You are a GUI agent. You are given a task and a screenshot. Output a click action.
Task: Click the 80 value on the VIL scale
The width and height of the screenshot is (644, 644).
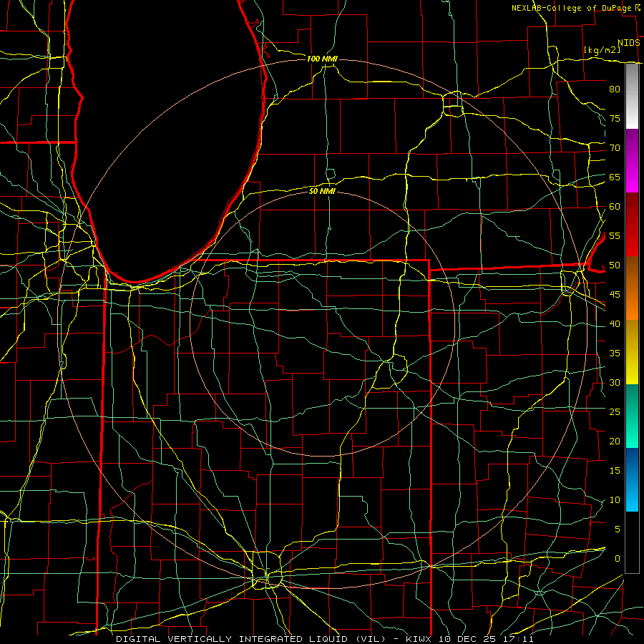click(x=615, y=89)
